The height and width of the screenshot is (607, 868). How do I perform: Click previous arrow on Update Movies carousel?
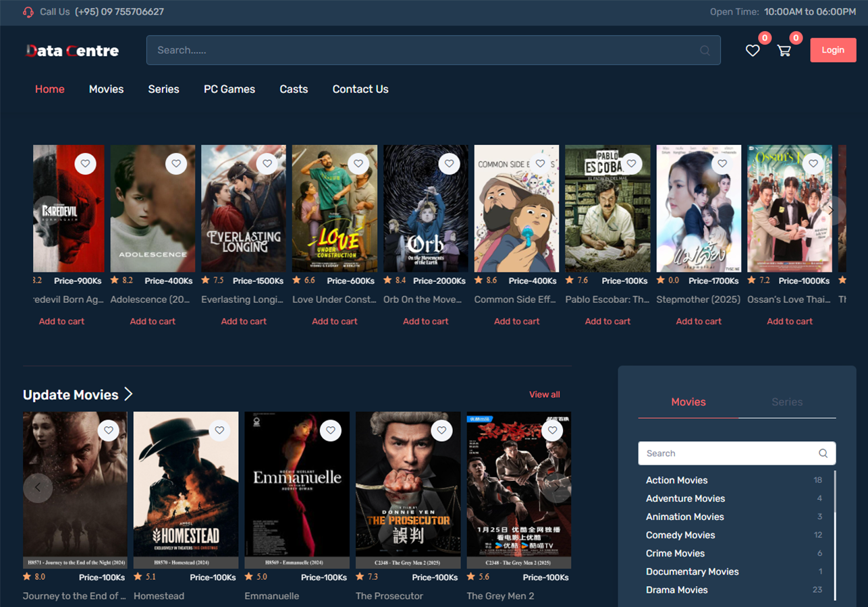(x=38, y=488)
